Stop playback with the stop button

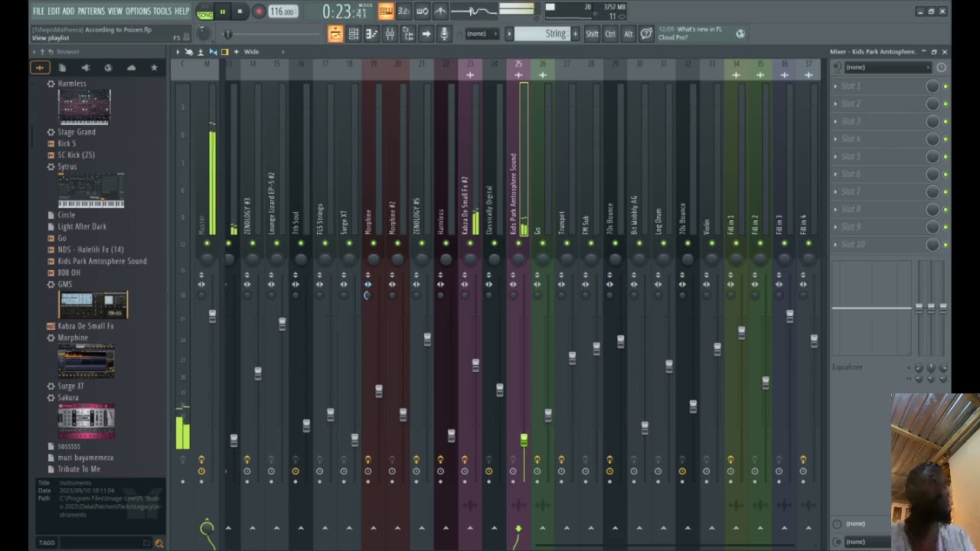coord(240,11)
